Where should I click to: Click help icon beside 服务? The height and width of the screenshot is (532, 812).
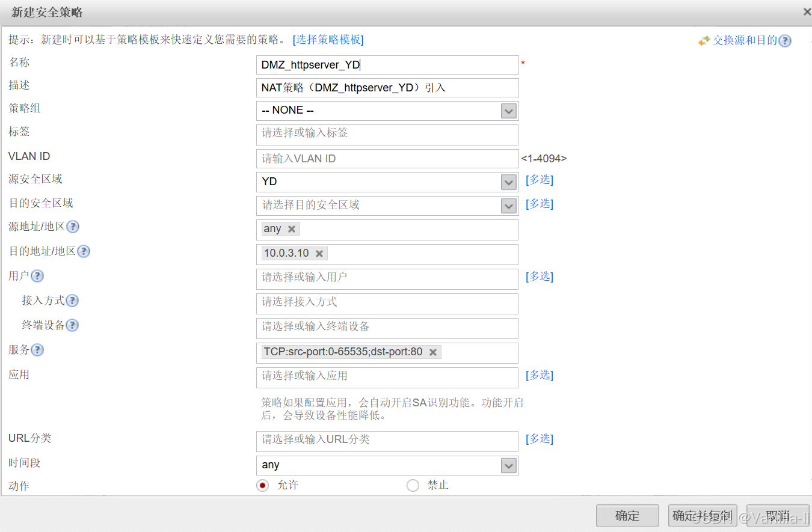click(37, 350)
